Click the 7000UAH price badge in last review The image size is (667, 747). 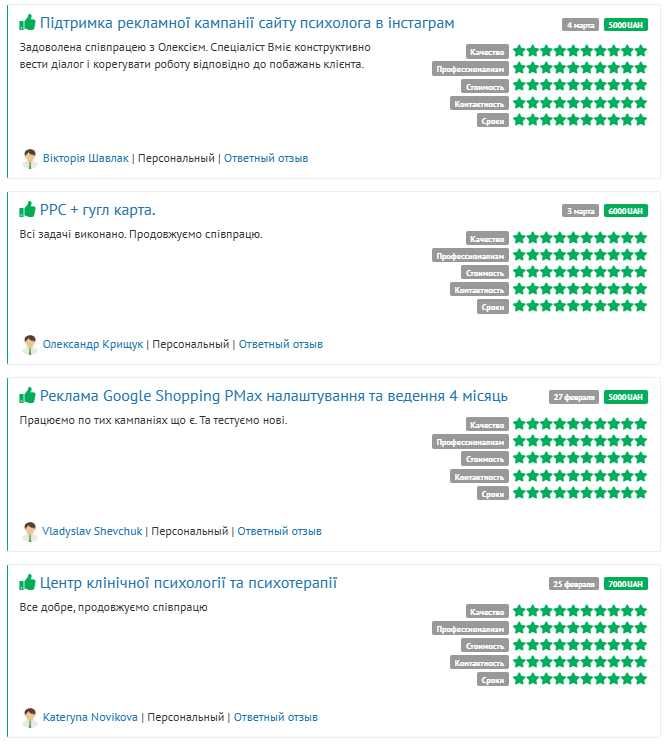pos(626,584)
